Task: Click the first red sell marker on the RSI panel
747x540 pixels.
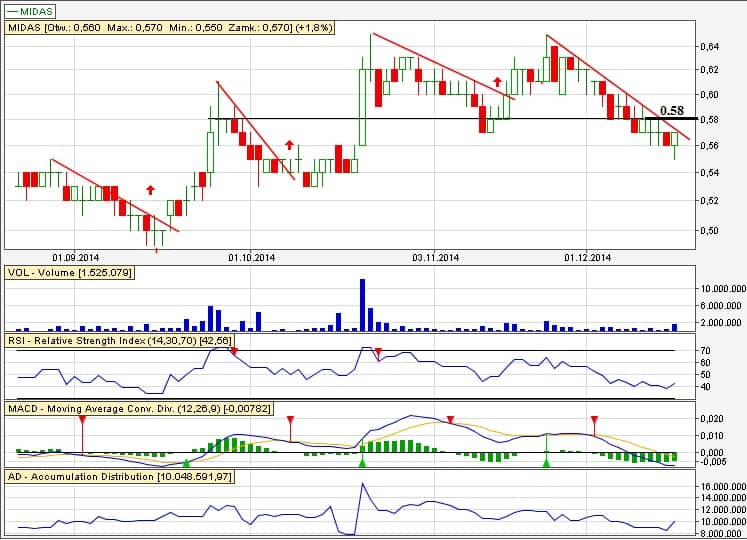Action: (234, 352)
